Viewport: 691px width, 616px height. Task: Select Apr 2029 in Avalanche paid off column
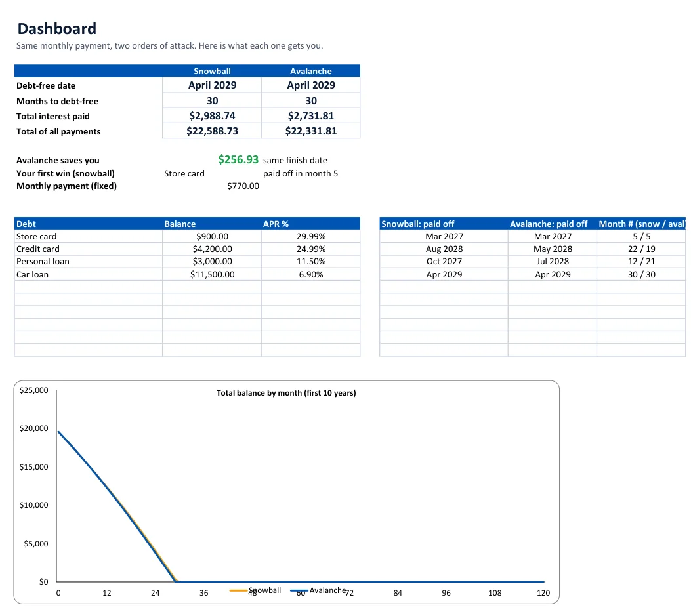coord(552,274)
